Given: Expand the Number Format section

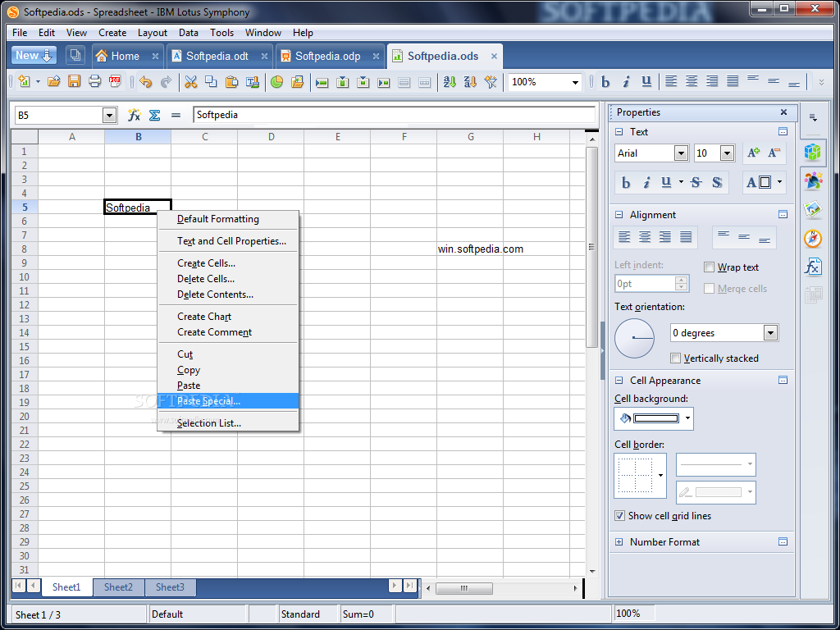Looking at the screenshot, I should tap(619, 542).
